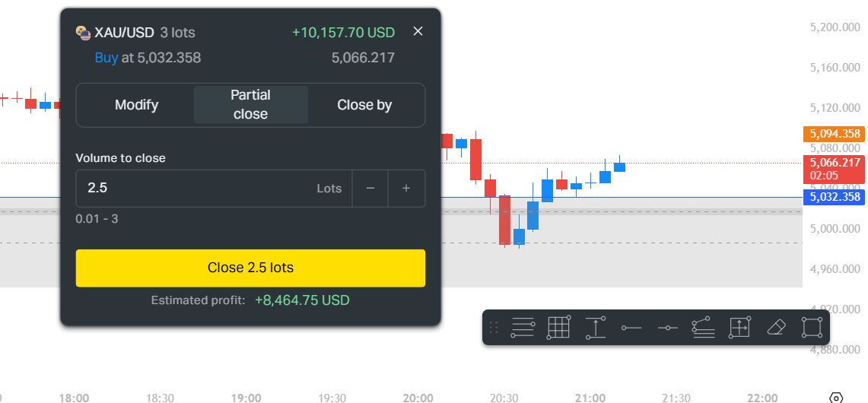The height and width of the screenshot is (403, 868).
Task: Select the Gann grid drawing tool
Action: [558, 328]
